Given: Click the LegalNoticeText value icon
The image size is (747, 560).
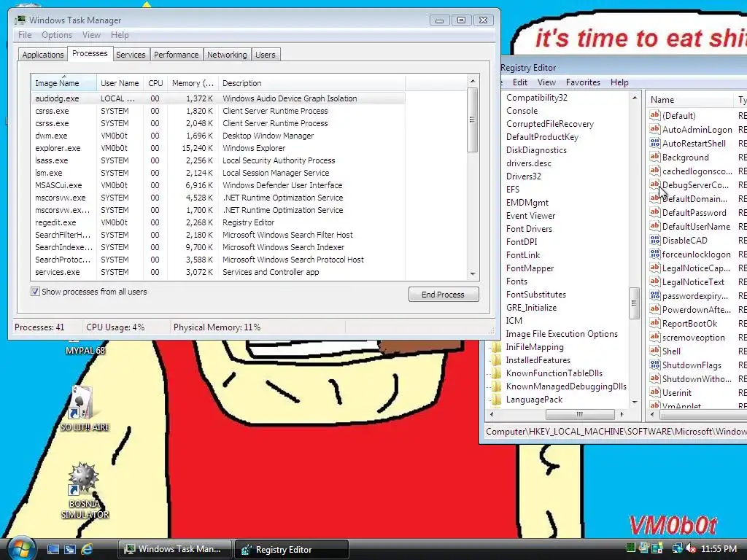Looking at the screenshot, I should [655, 281].
